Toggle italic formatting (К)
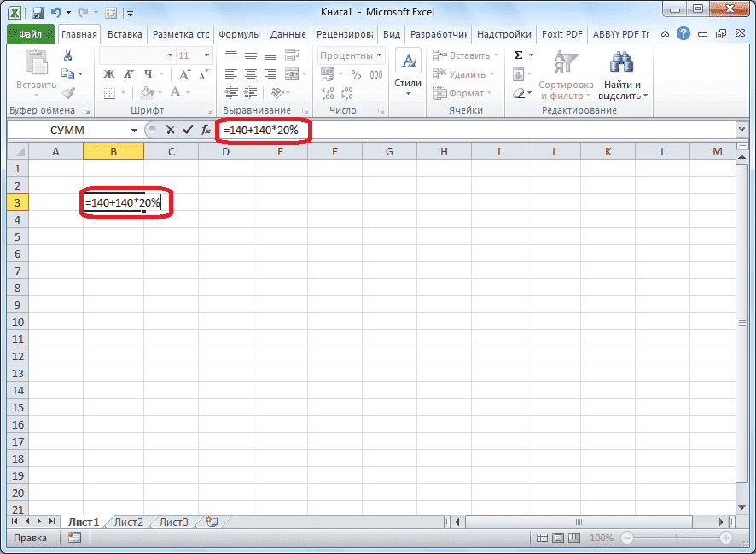This screenshot has height=554, width=756. point(127,74)
